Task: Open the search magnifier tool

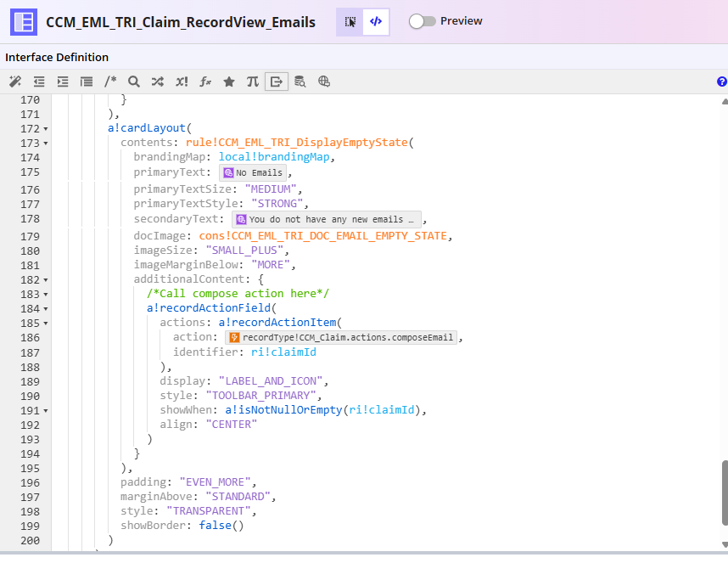Action: [134, 82]
